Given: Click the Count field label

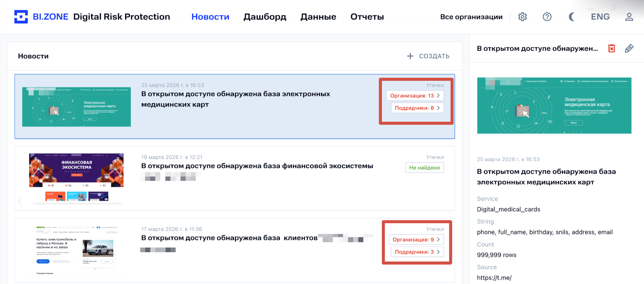Looking at the screenshot, I should pyautogui.click(x=485, y=244).
